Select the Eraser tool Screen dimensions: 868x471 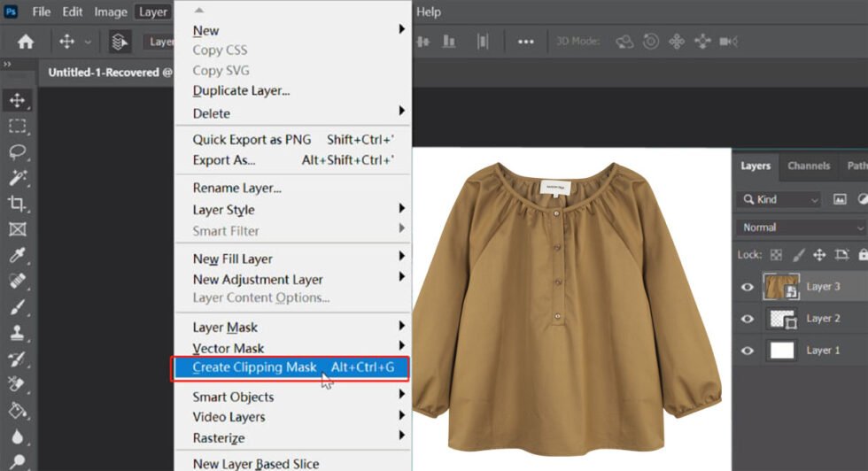pos(17,384)
